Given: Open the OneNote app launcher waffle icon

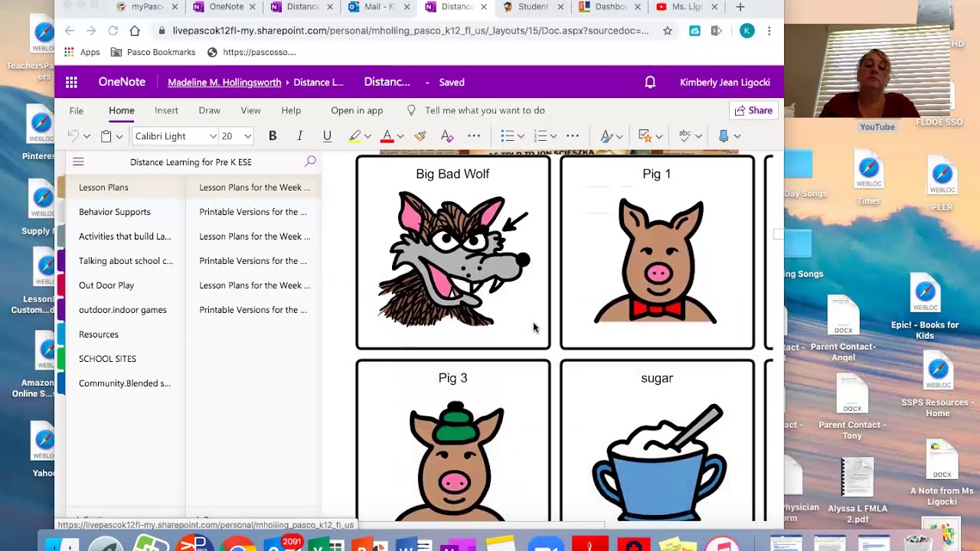Looking at the screenshot, I should pos(71,83).
